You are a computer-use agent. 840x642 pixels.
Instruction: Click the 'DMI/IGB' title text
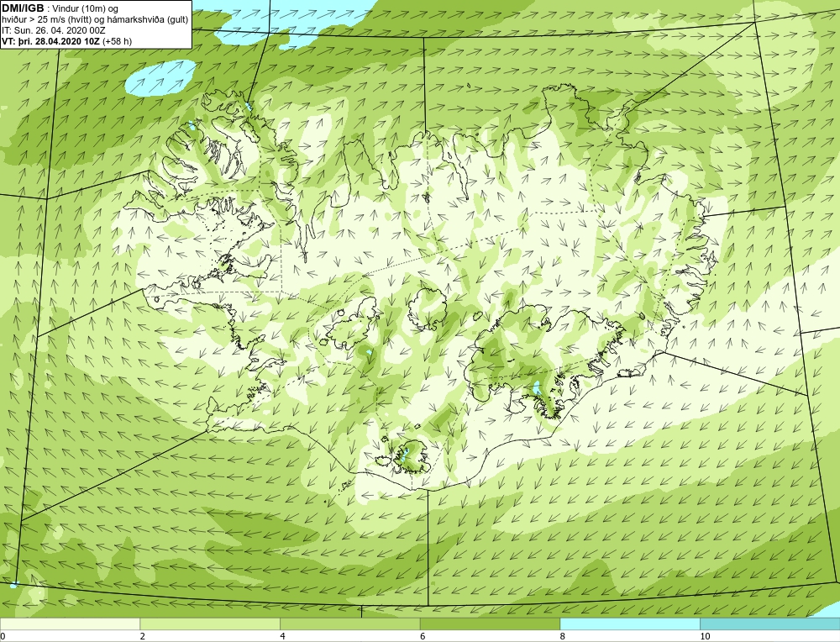tap(23, 8)
